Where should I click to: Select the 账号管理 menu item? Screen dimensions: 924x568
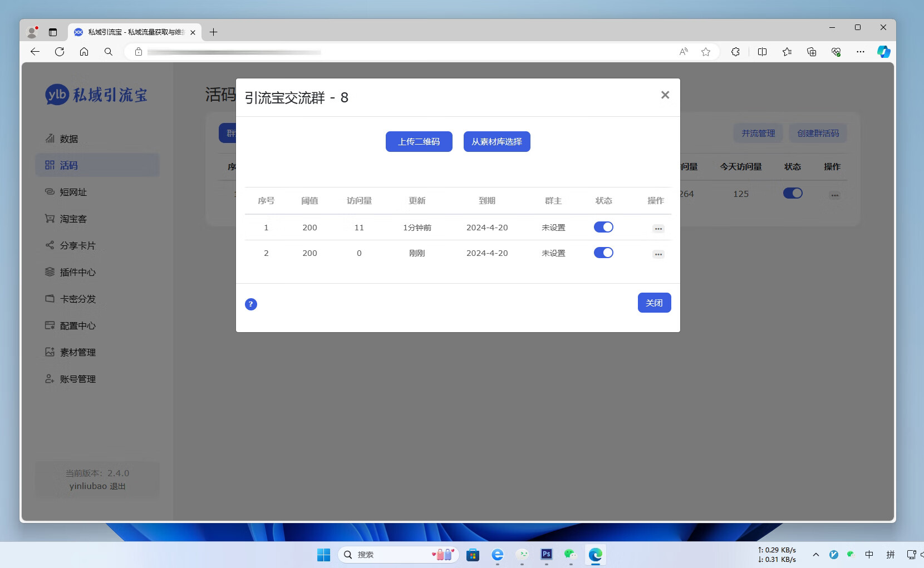pyautogui.click(x=77, y=379)
